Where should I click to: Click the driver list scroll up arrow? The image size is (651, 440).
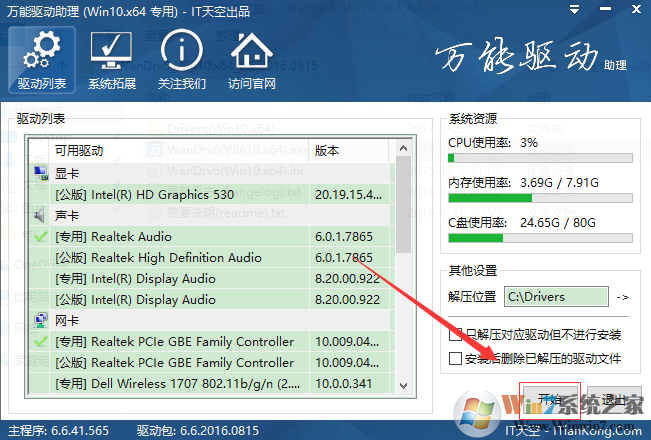[x=403, y=148]
